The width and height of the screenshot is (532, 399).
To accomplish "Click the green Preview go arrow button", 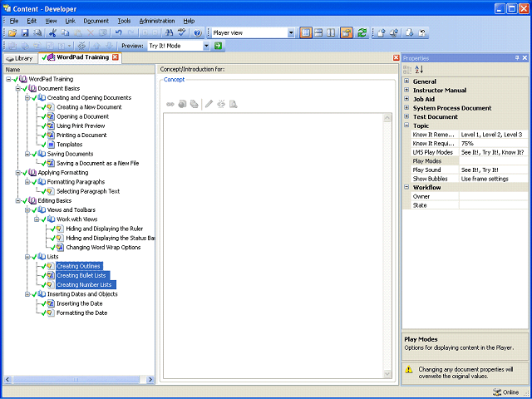I will point(218,46).
